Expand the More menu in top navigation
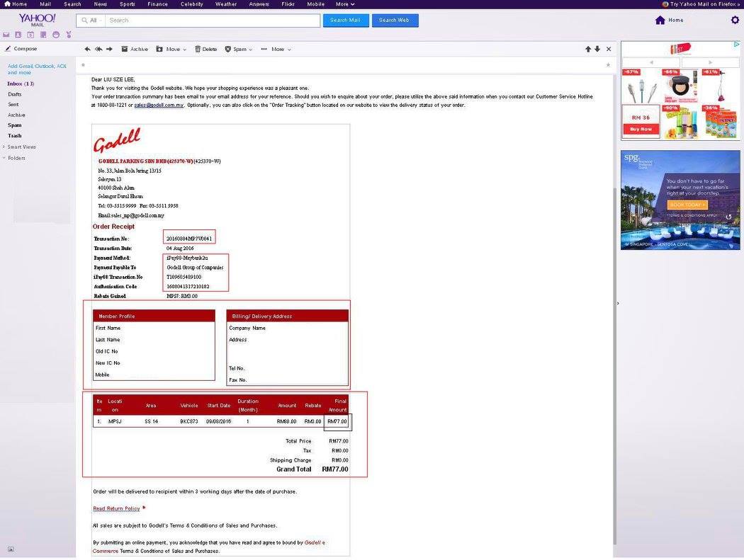Image resolution: width=744 pixels, height=560 pixels. (345, 4)
